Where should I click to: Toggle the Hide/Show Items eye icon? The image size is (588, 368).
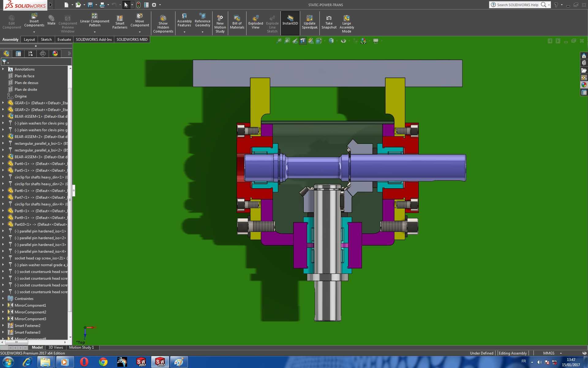point(344,41)
